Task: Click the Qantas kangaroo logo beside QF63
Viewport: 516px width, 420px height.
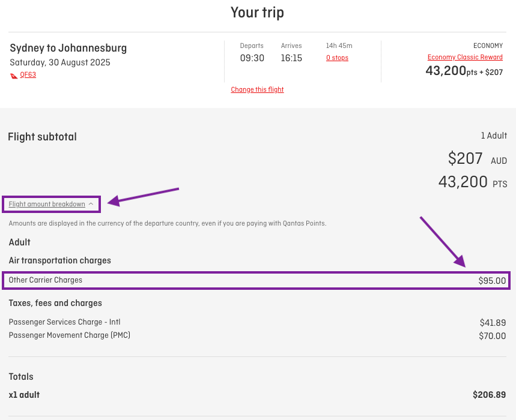Action: tap(14, 76)
